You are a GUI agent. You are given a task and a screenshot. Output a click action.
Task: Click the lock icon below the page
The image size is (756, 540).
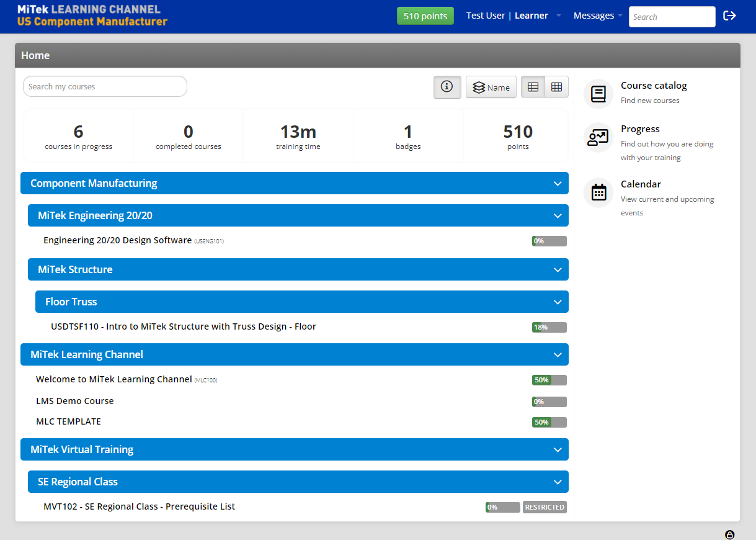click(x=730, y=534)
